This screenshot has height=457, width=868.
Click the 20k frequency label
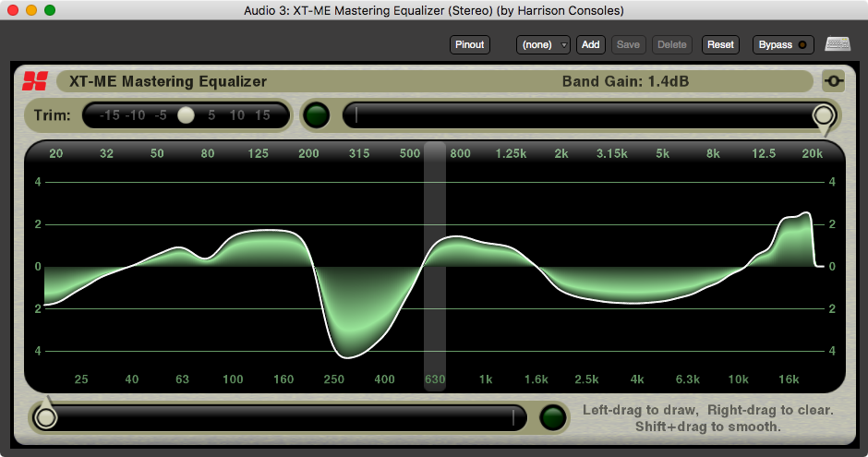tap(812, 154)
